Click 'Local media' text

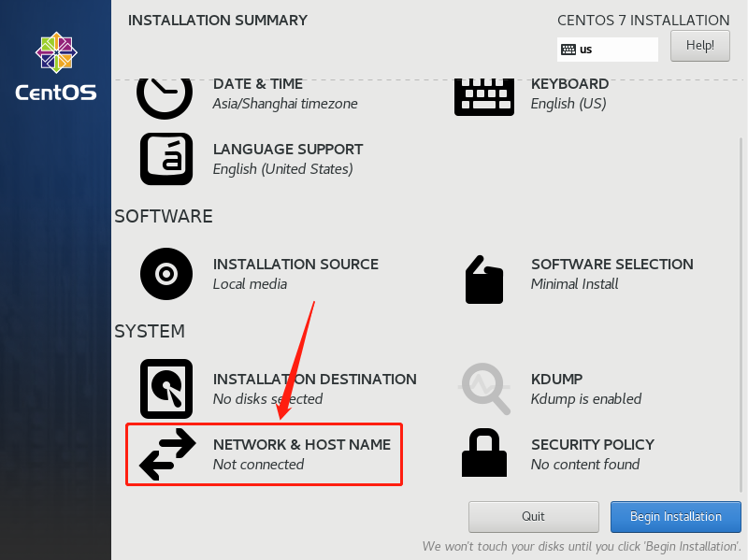coord(250,284)
